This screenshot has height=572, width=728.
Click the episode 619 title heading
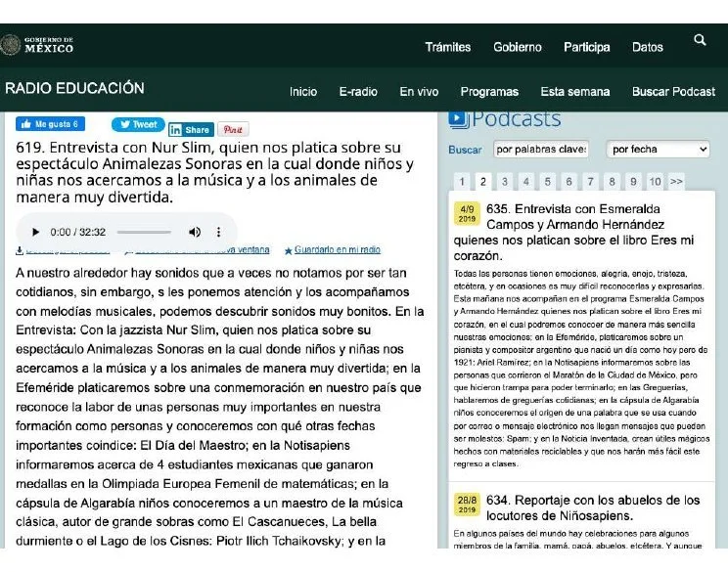pos(214,172)
